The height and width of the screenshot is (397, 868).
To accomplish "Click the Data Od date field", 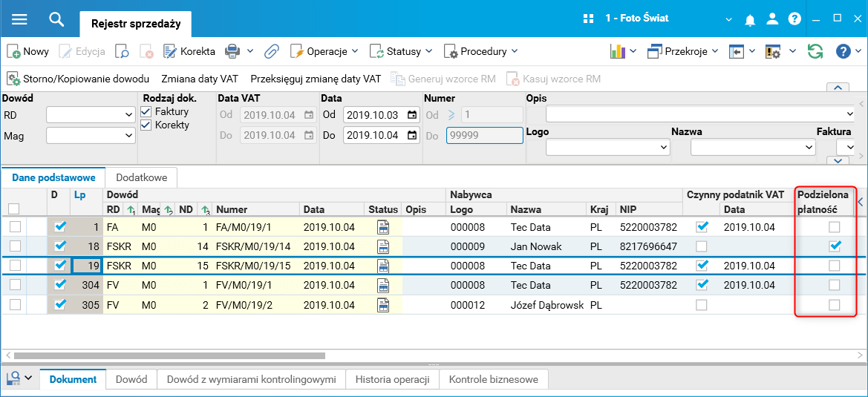I will pos(374,115).
